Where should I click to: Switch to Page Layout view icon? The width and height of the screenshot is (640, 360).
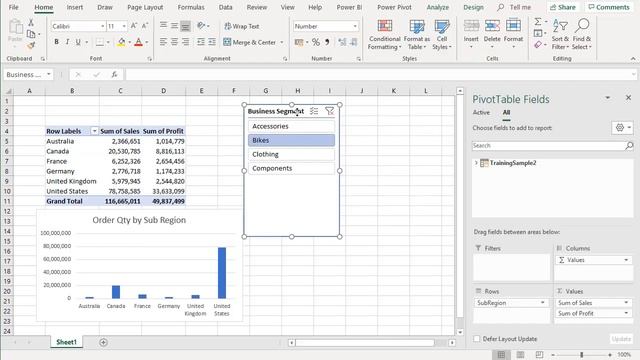tap(520, 355)
